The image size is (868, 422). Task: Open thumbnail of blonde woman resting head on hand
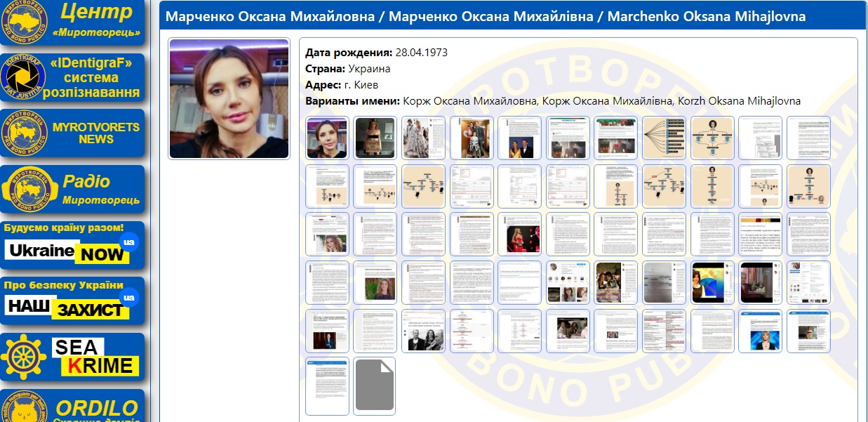(327, 234)
